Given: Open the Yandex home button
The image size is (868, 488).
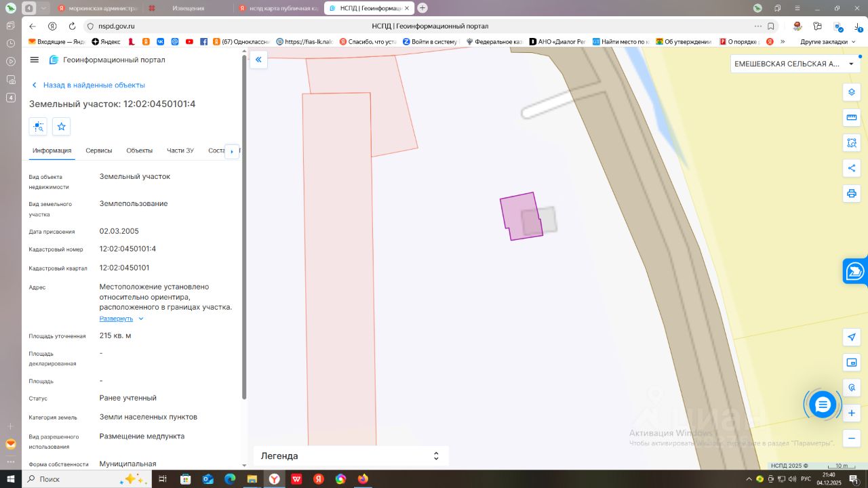Looking at the screenshot, I should 52,26.
